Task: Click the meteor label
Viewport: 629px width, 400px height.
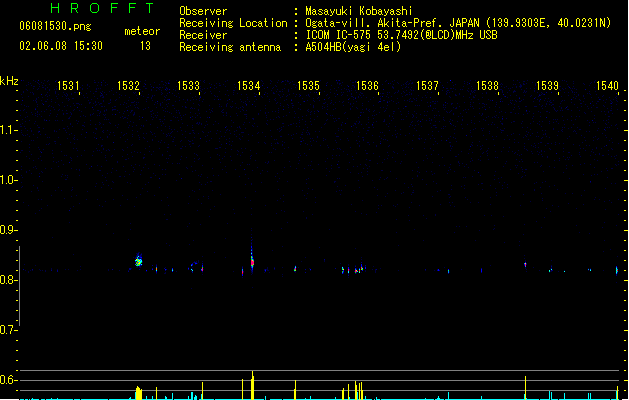Action: (x=142, y=31)
